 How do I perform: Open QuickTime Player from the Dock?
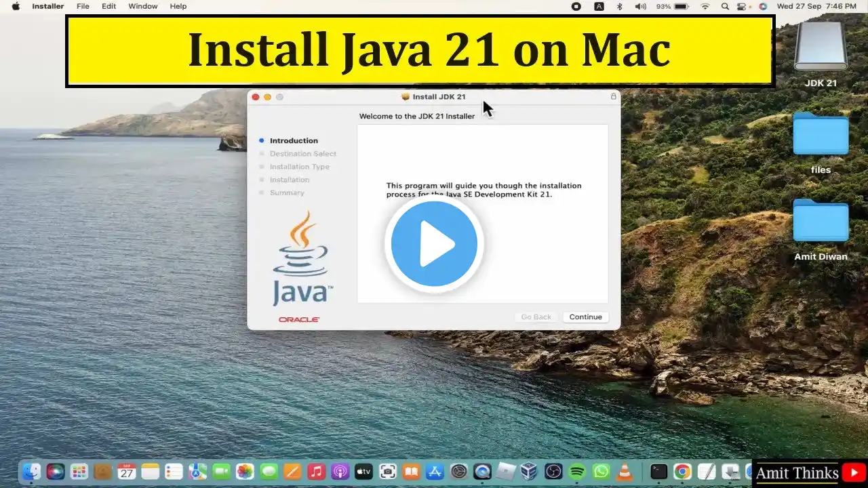tap(483, 472)
